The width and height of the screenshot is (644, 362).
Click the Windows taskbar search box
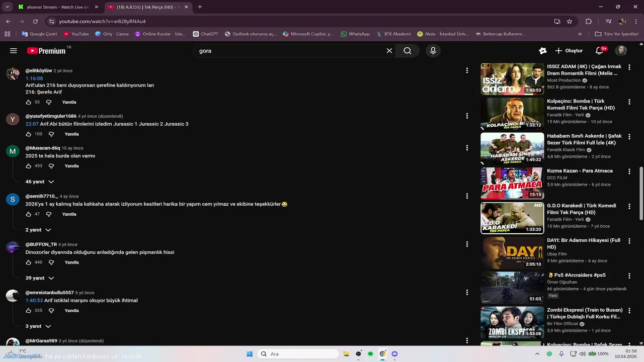click(x=298, y=354)
